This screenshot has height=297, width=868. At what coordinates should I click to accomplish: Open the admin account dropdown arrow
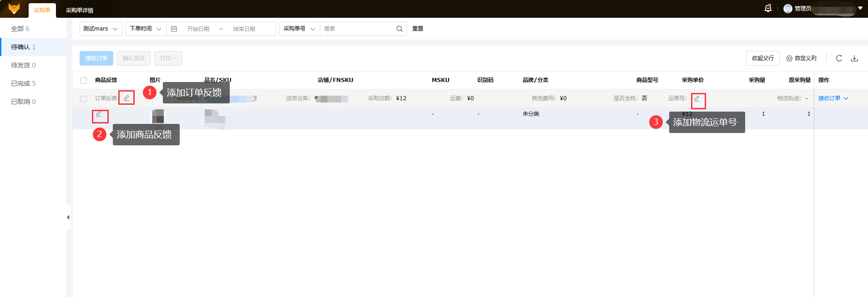[860, 8]
